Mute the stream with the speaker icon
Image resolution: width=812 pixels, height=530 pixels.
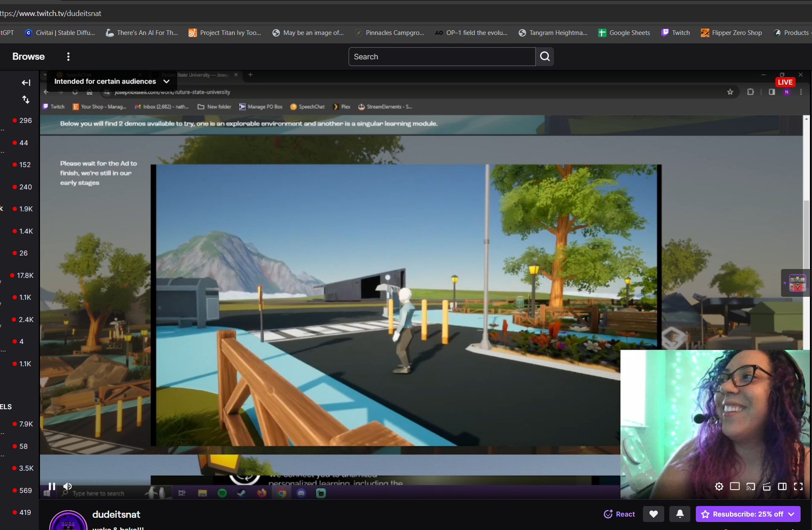click(x=67, y=486)
